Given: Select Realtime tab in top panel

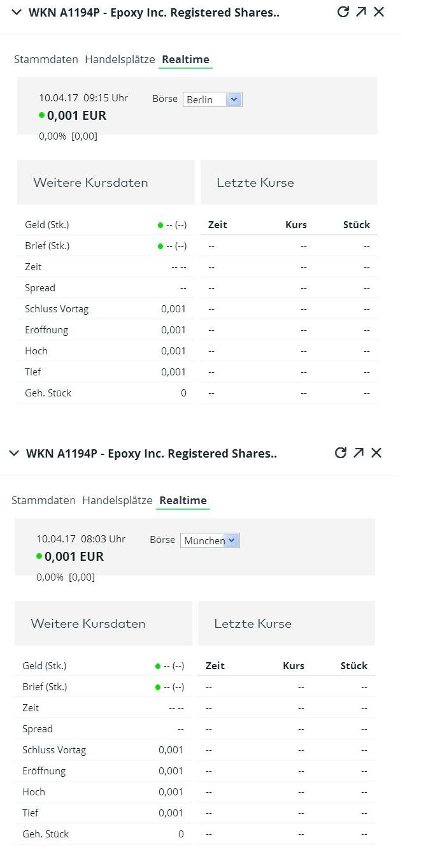Looking at the screenshot, I should click(x=185, y=59).
